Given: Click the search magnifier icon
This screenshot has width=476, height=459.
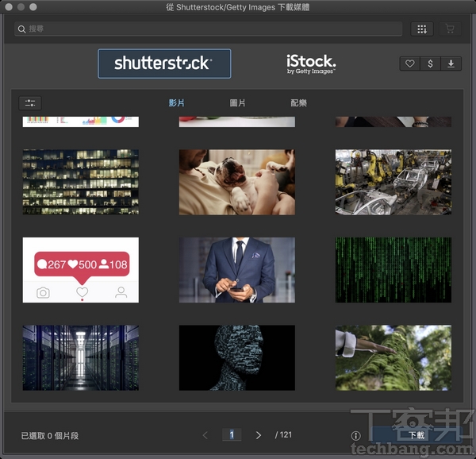Looking at the screenshot, I should tap(21, 29).
